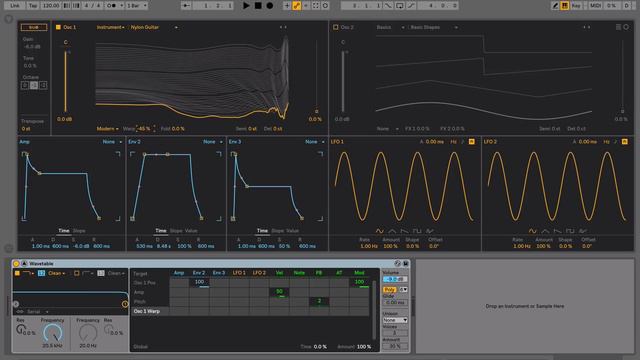
Task: Collapse the Wavetable view with triangle icon
Action: 24,264
